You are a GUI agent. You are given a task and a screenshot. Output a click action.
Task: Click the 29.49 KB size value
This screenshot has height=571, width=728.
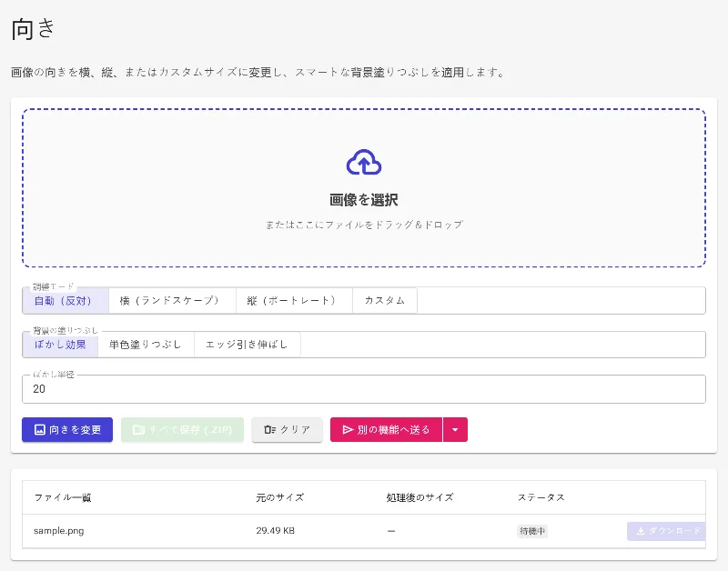pyautogui.click(x=276, y=531)
